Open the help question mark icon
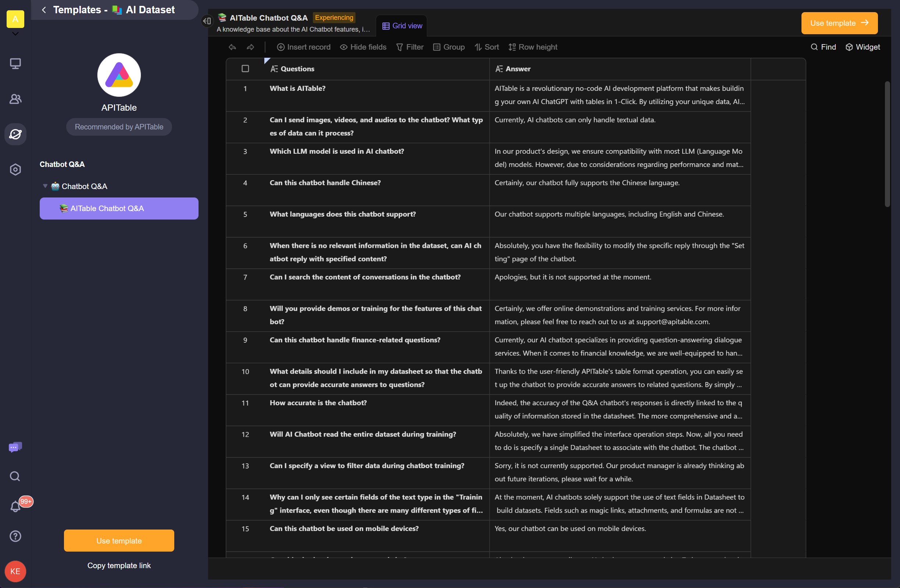 (x=15, y=536)
